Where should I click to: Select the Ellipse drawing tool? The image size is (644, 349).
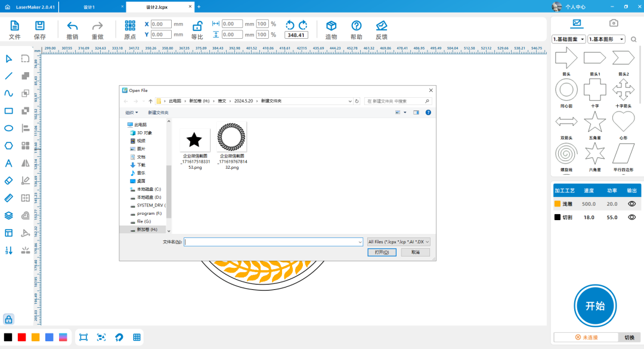pos(9,128)
